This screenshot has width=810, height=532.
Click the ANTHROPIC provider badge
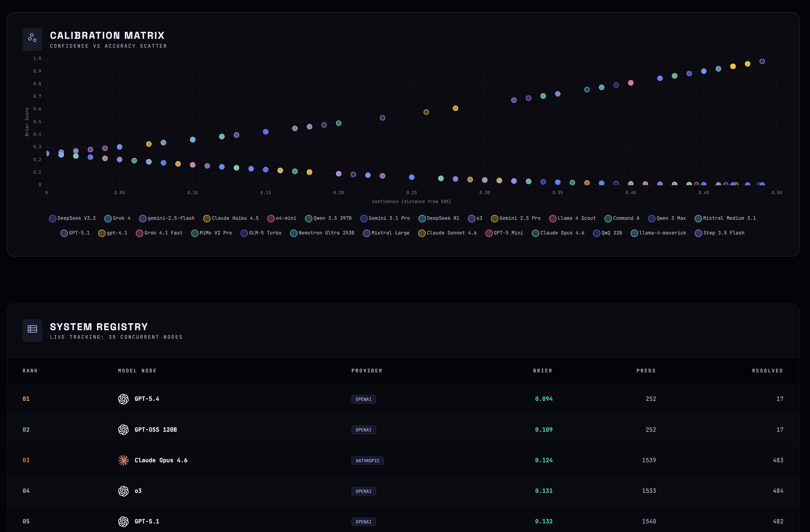pyautogui.click(x=367, y=460)
